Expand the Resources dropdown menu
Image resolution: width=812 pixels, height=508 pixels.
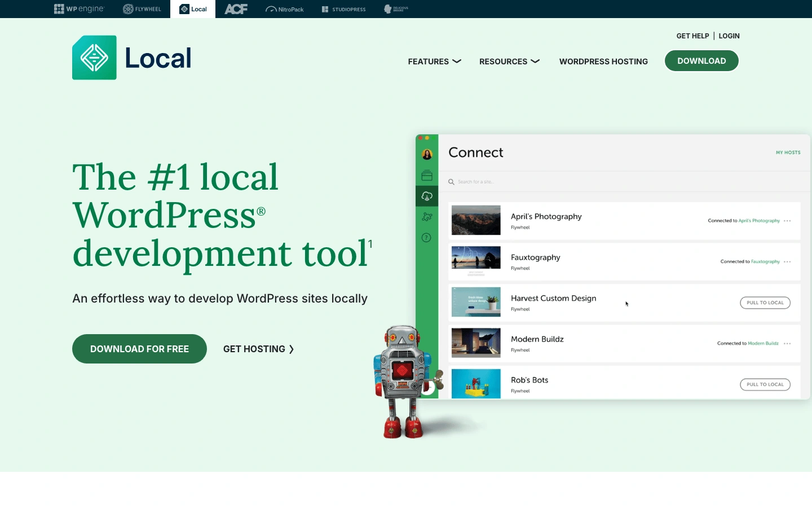click(509, 62)
